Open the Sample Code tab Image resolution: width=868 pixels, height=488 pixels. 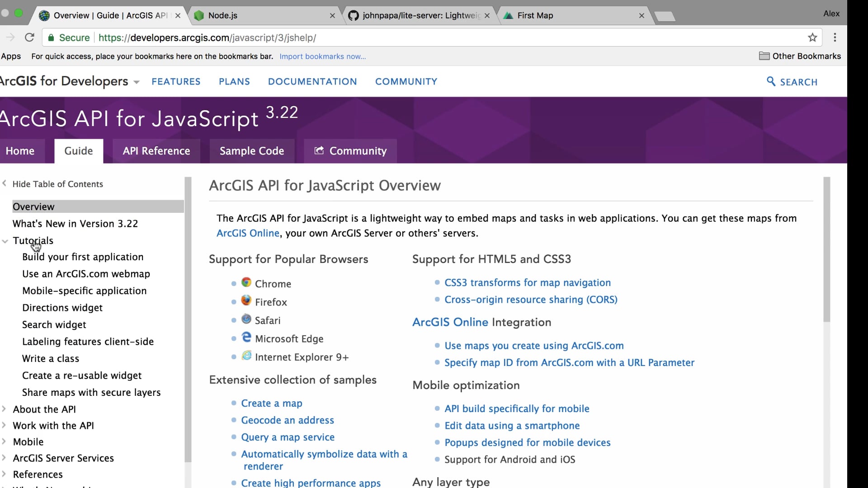(252, 151)
